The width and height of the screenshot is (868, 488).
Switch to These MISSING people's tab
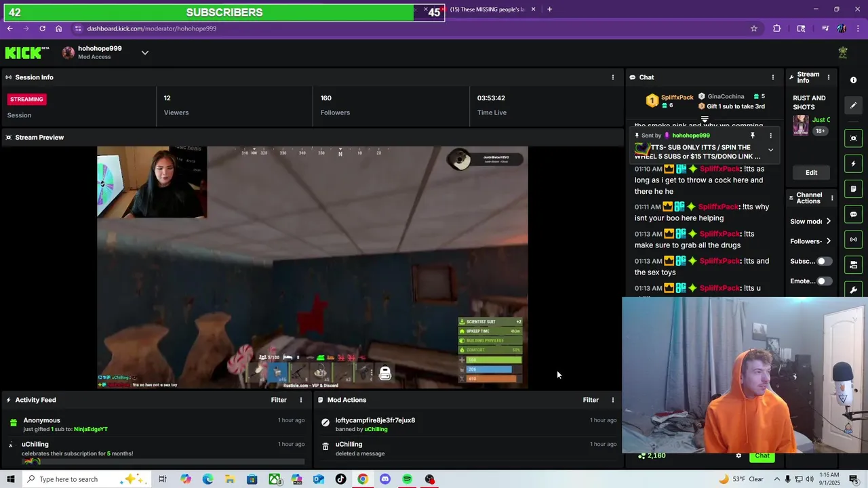tap(488, 9)
